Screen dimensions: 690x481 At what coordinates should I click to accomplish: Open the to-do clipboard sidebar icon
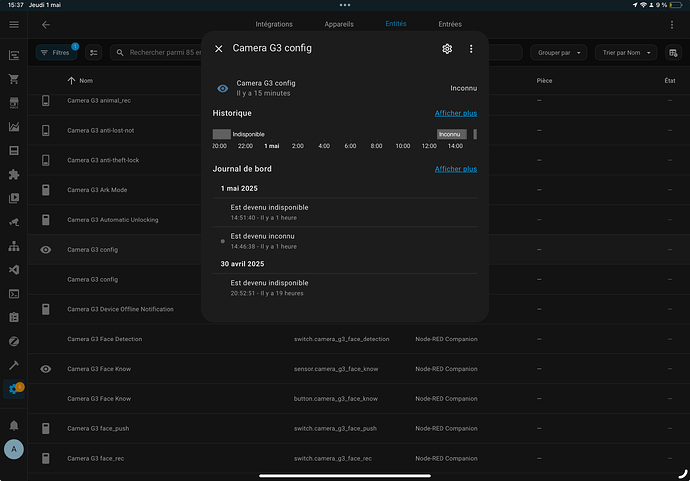(14, 317)
